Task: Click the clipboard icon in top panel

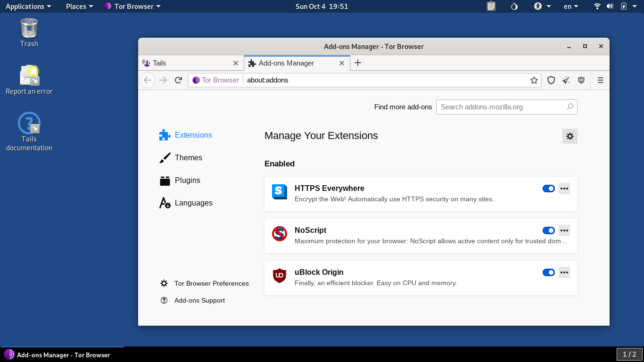Action: [x=491, y=6]
